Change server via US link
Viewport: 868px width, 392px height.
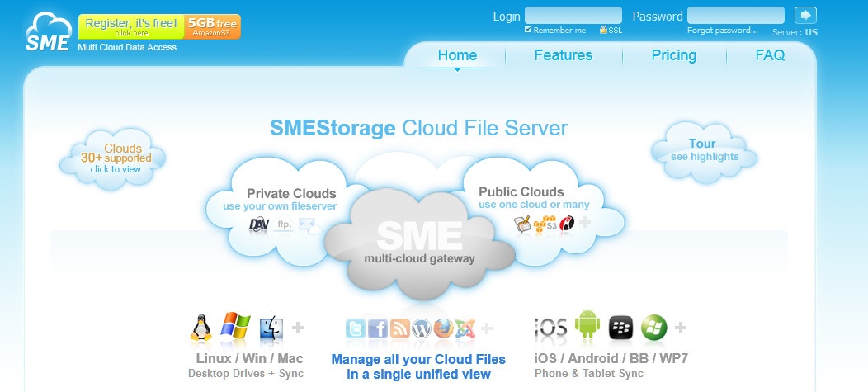point(811,32)
